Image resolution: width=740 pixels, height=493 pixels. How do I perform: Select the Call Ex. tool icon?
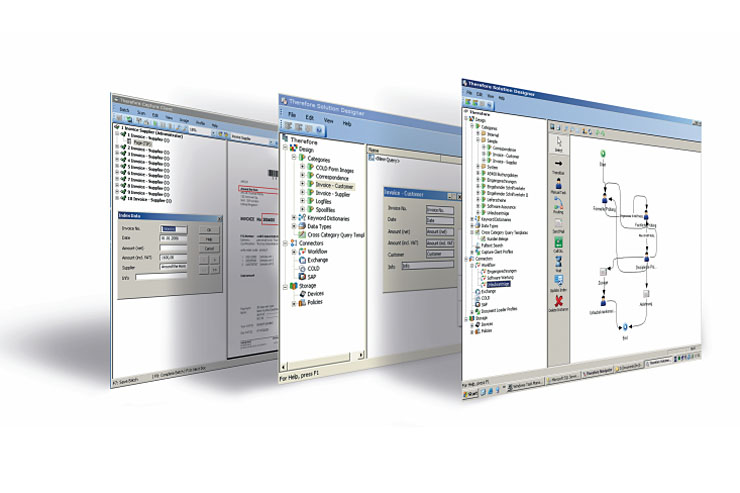coord(559,244)
